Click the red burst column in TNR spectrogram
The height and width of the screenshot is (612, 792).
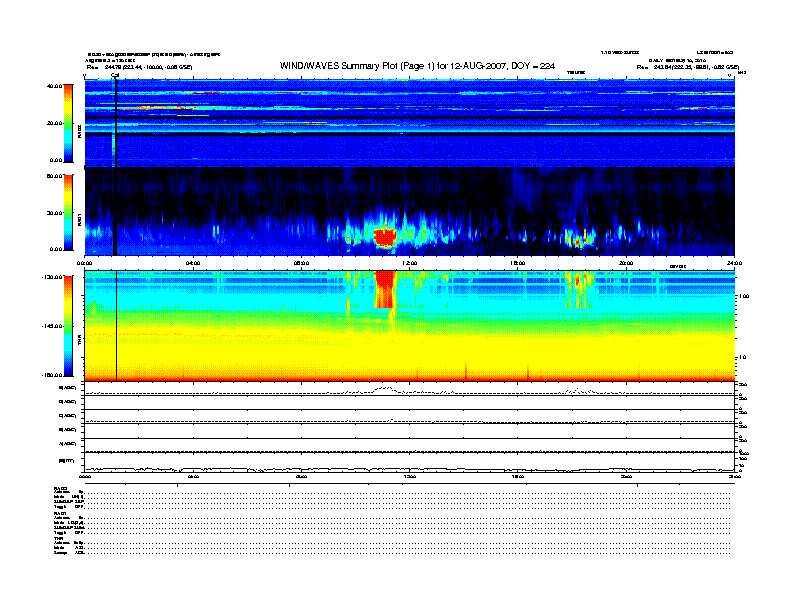[x=385, y=289]
